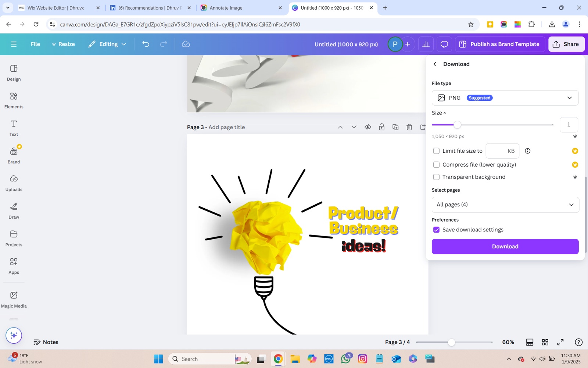Open the comments speech bubble
Viewport: 588px width, 368px height.
point(444,44)
